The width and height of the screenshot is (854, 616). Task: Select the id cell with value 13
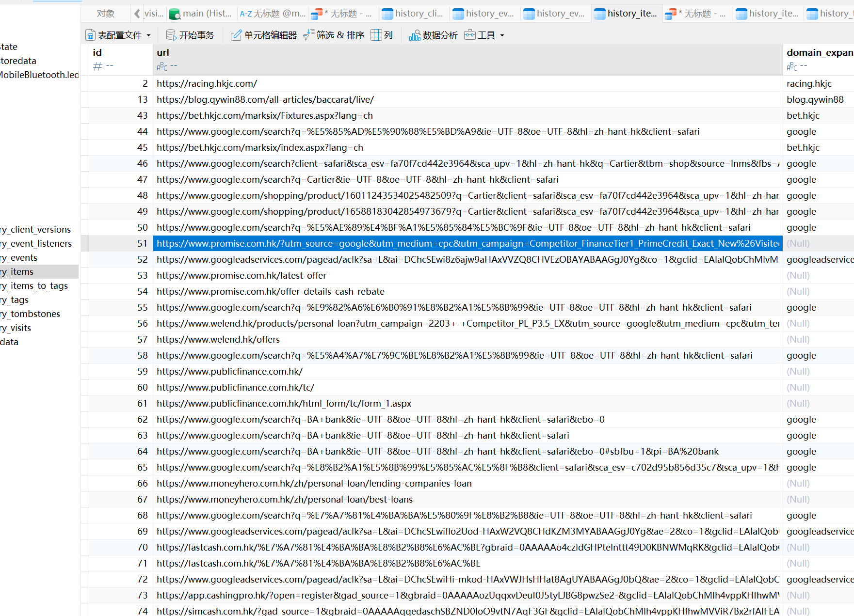tap(121, 99)
